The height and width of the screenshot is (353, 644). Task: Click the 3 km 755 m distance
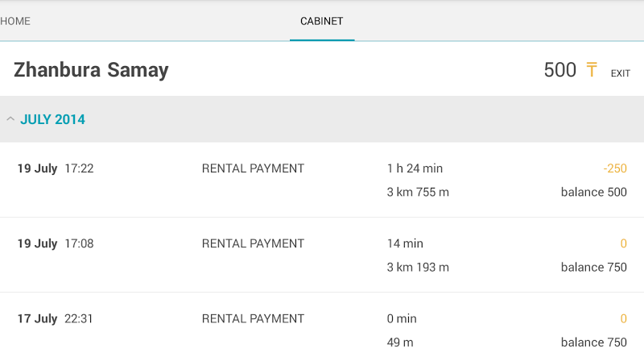point(418,192)
